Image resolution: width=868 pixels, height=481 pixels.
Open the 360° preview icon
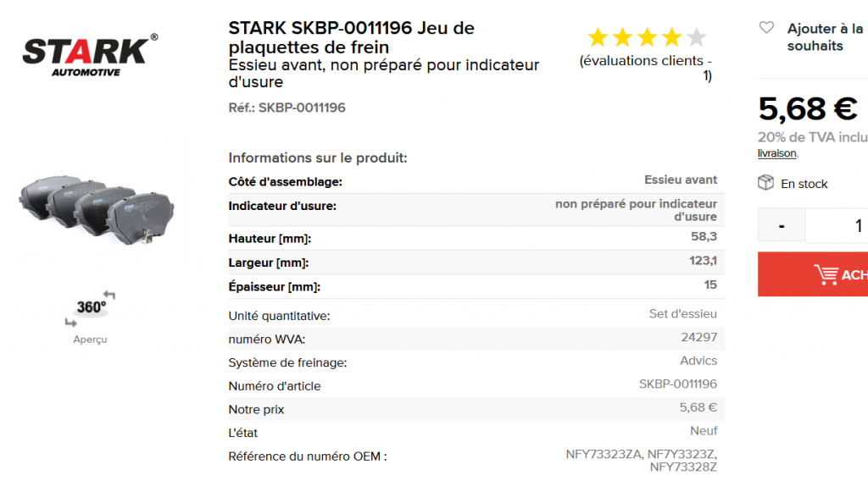[x=90, y=308]
